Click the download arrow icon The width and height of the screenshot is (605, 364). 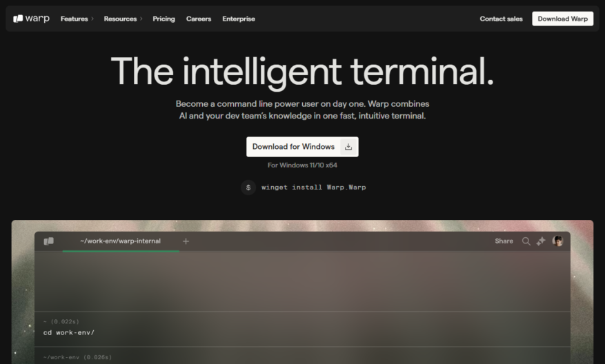348,147
